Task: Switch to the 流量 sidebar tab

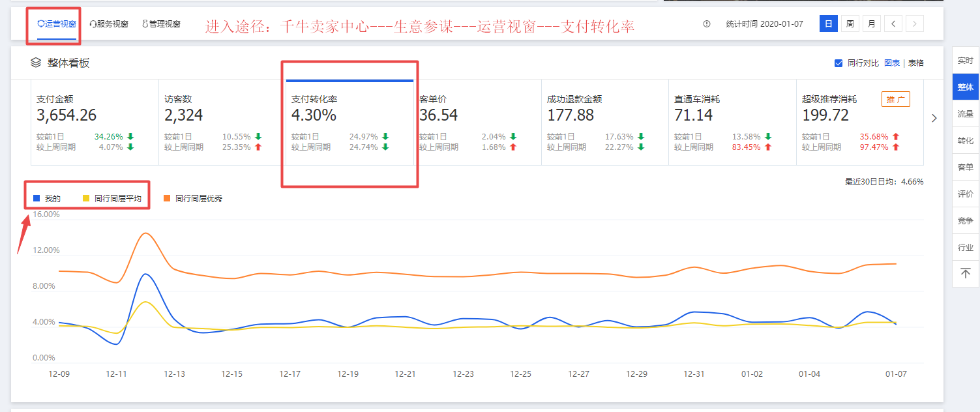Action: coord(965,113)
